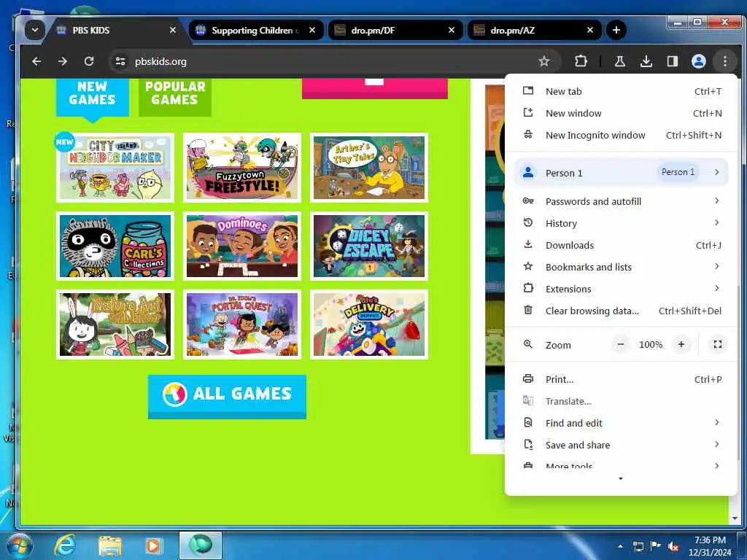This screenshot has width=747, height=560.
Task: Expand the More tools submenu
Action: tap(622, 464)
